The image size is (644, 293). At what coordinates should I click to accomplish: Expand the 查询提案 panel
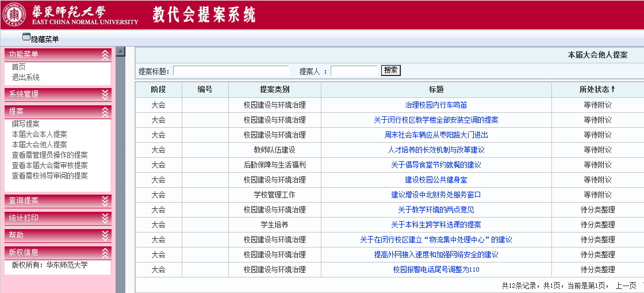[x=106, y=201]
